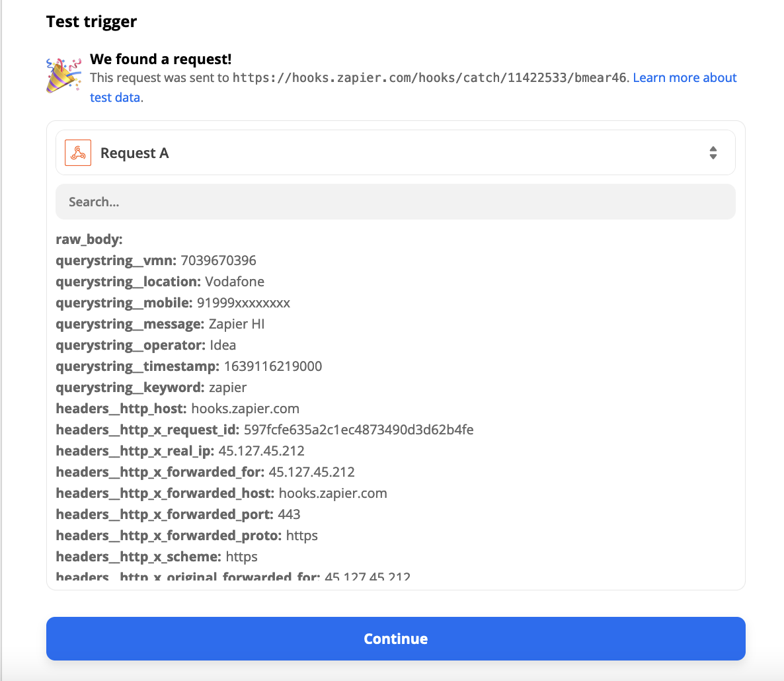Open the Request A dropdown arrows
Viewport: 784px width, 681px height.
click(713, 153)
